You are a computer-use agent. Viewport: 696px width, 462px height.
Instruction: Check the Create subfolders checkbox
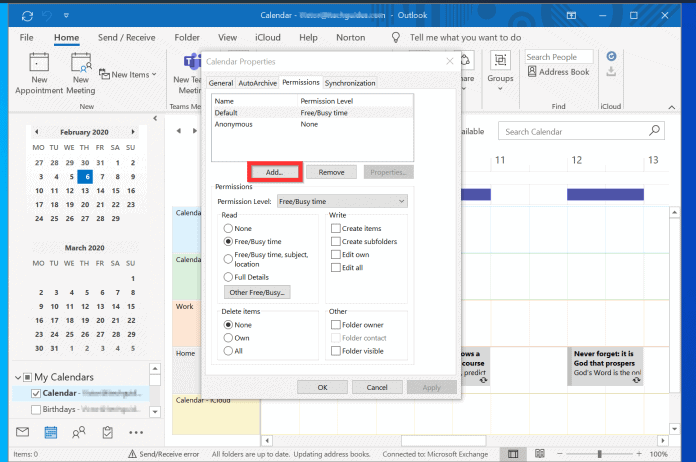336,241
